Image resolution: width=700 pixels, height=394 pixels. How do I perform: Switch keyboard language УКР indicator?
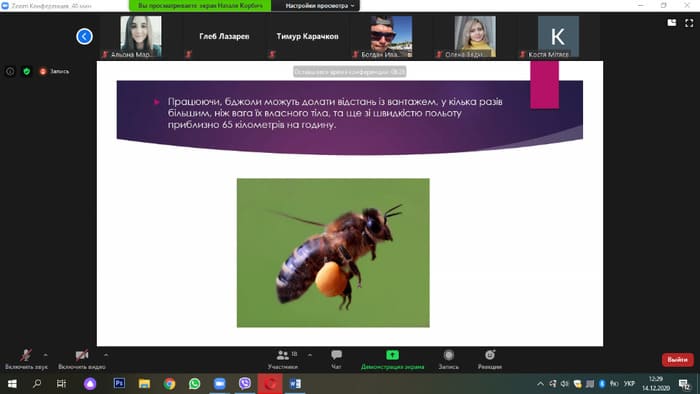click(629, 384)
